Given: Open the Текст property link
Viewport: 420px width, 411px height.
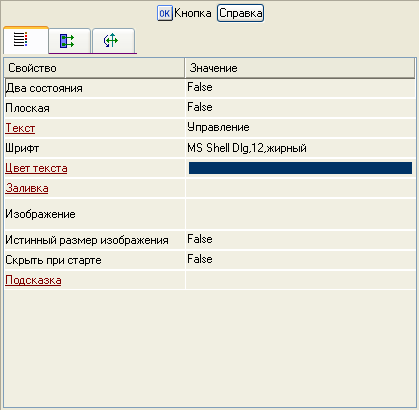Looking at the screenshot, I should [20, 128].
